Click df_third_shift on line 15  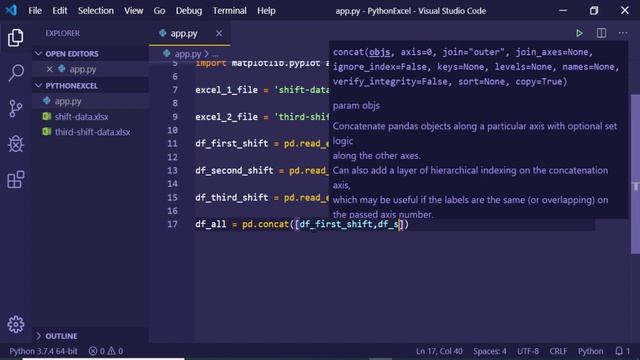point(231,198)
